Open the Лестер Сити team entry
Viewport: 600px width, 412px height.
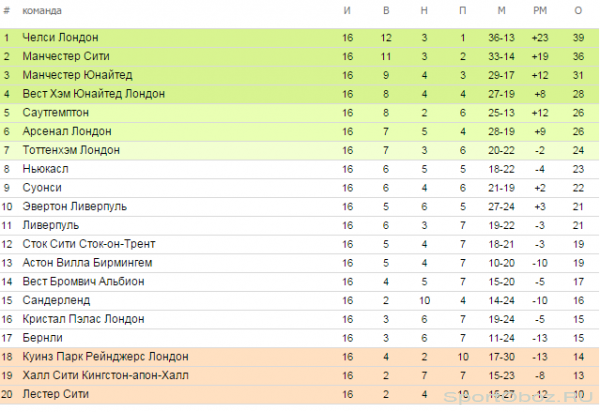[55, 394]
